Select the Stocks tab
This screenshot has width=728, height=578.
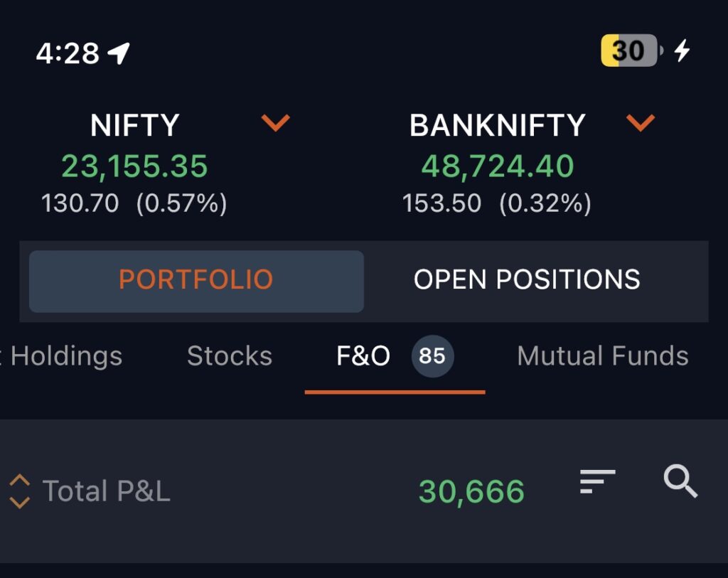pyautogui.click(x=230, y=356)
